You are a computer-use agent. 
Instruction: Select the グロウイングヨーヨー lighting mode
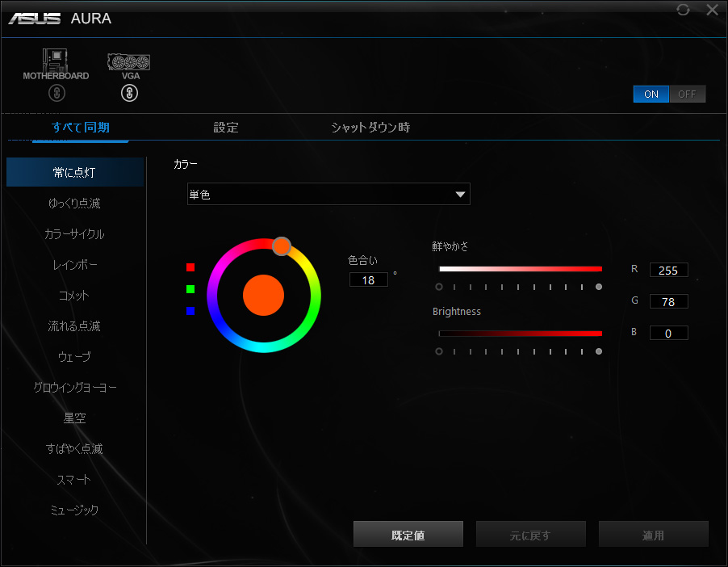[x=75, y=387]
